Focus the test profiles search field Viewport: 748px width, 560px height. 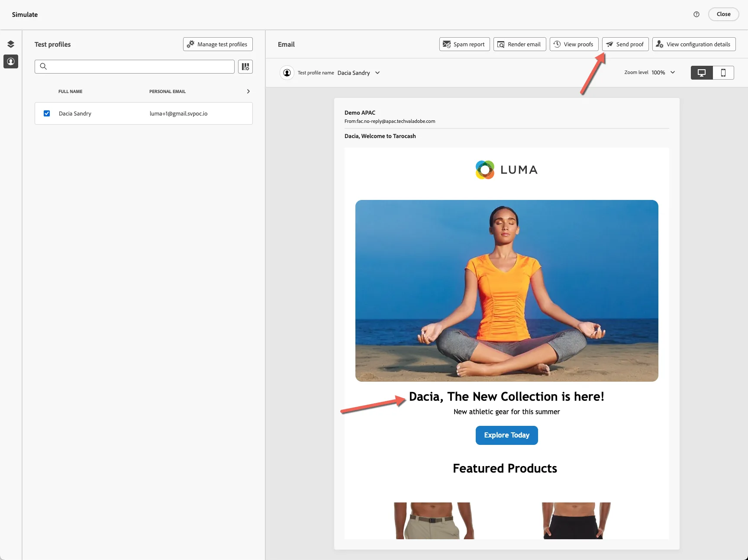point(135,67)
